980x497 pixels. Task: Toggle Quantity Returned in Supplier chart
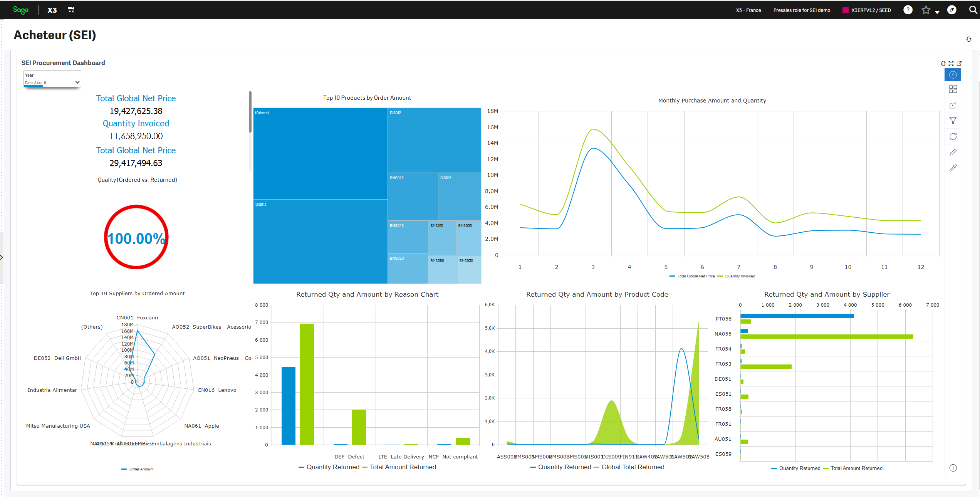pyautogui.click(x=795, y=468)
